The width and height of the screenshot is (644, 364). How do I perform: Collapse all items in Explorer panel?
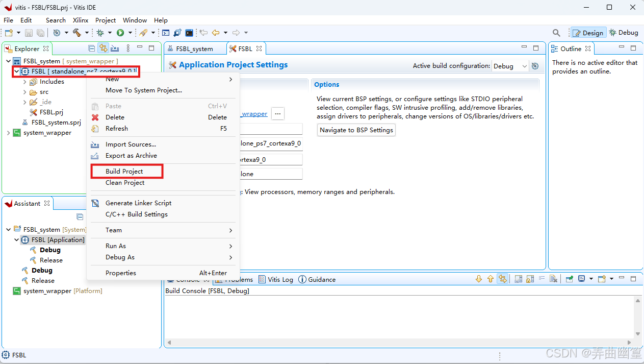tap(92, 48)
